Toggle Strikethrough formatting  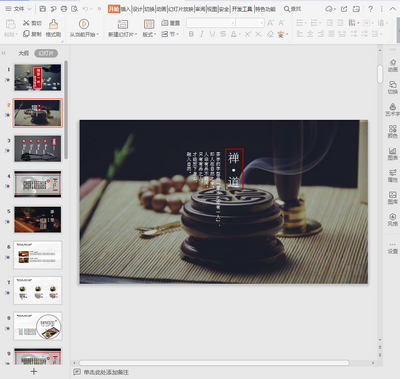pyautogui.click(x=223, y=34)
